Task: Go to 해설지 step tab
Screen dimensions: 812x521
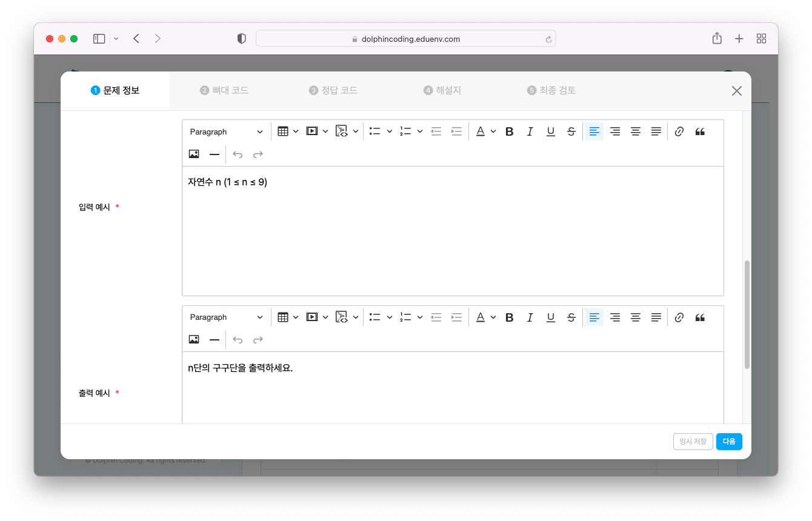Action: pos(442,91)
